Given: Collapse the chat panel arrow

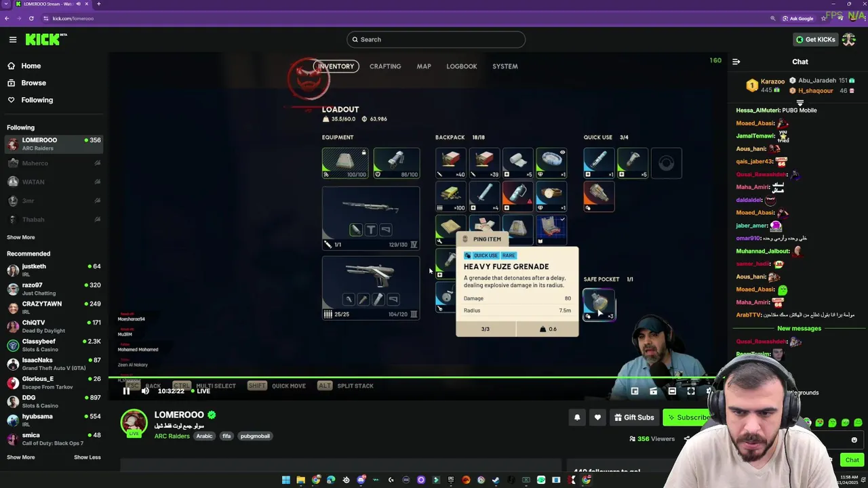Looking at the screenshot, I should coord(736,62).
